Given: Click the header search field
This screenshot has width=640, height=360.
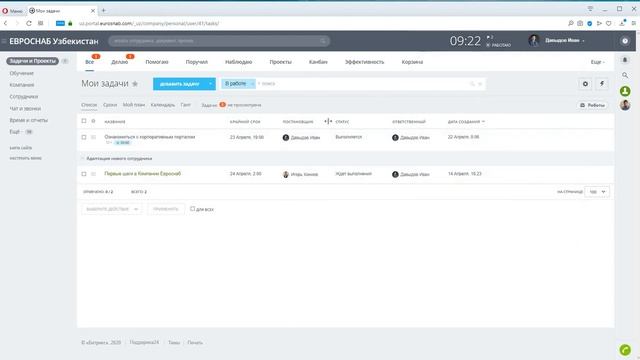Looking at the screenshot, I should pyautogui.click(x=219, y=41).
